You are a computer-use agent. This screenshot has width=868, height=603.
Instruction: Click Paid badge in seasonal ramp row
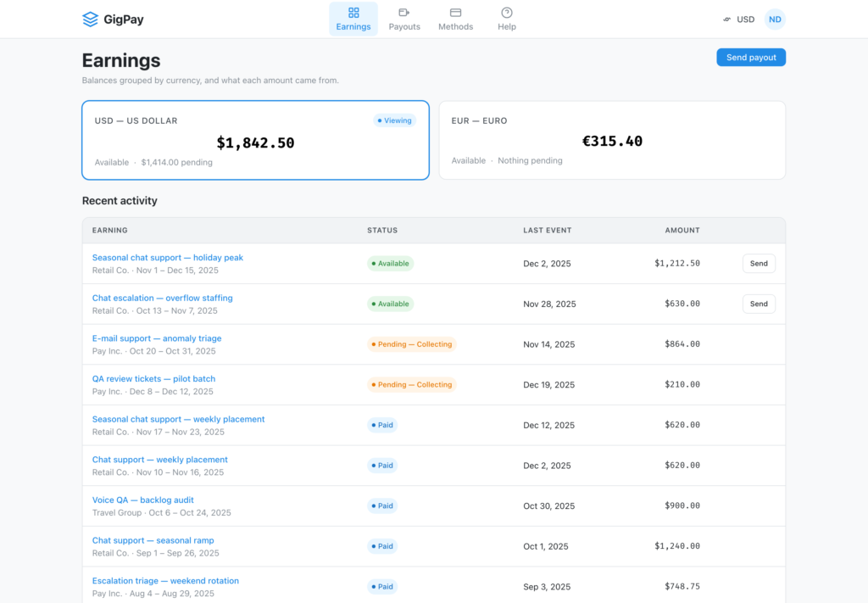point(382,546)
